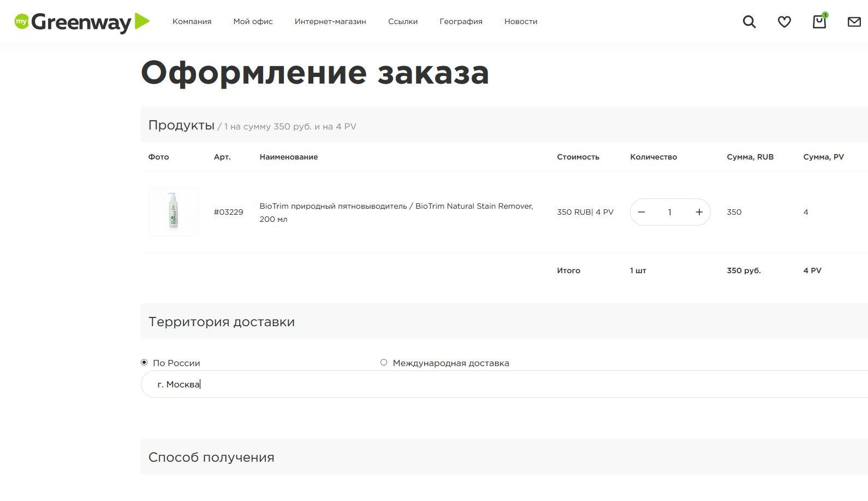Click the Фото column header
Viewport: 868px width, 501px height.
click(158, 157)
